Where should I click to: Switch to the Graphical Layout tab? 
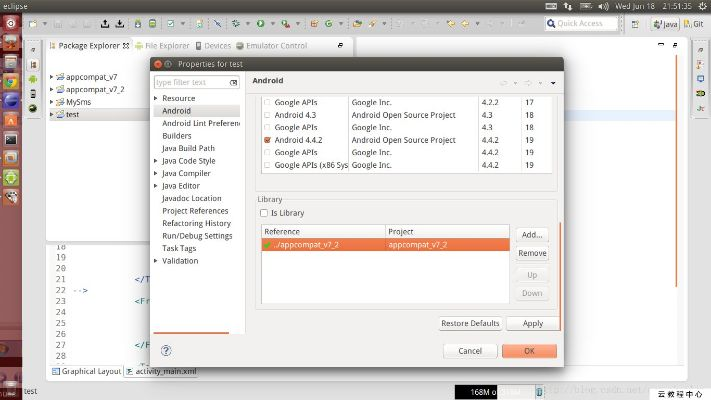point(90,371)
